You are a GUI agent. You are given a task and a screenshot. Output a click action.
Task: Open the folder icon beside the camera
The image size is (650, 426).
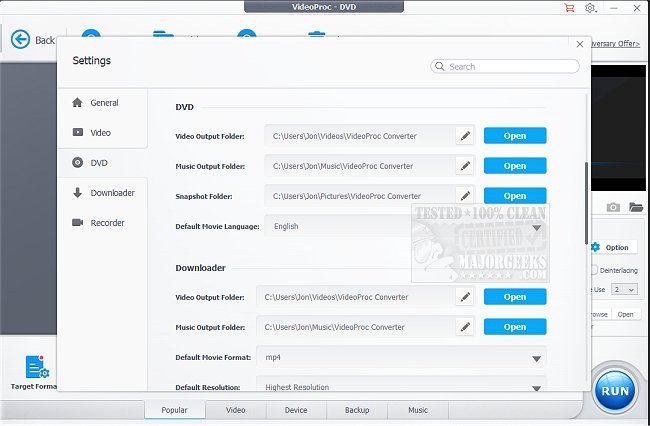pos(635,207)
